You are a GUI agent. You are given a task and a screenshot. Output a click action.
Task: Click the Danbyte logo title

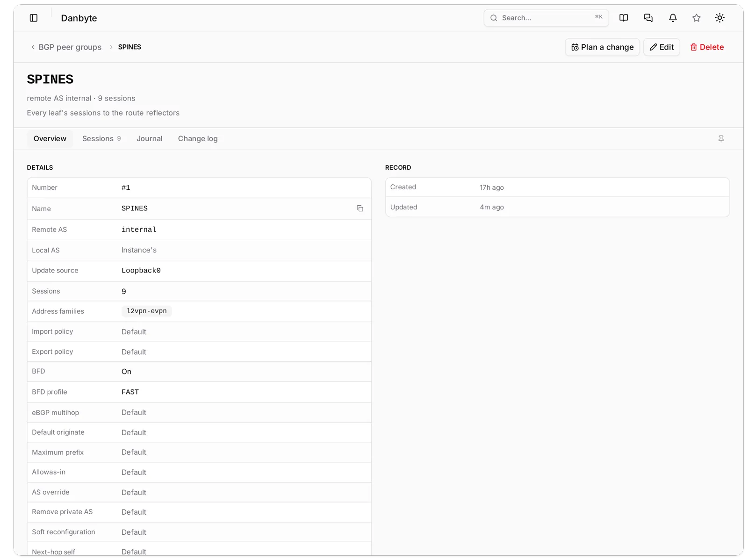tap(79, 18)
